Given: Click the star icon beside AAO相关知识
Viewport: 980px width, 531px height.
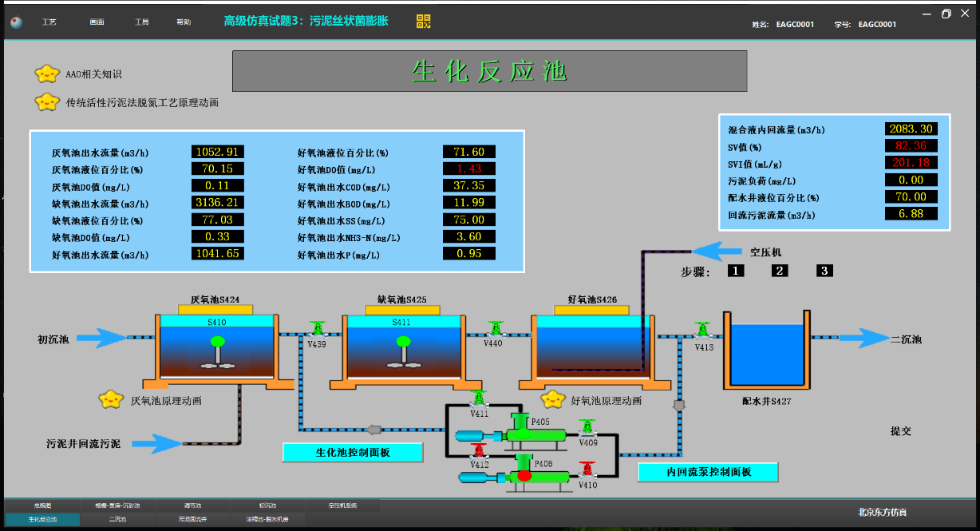Looking at the screenshot, I should click(47, 74).
